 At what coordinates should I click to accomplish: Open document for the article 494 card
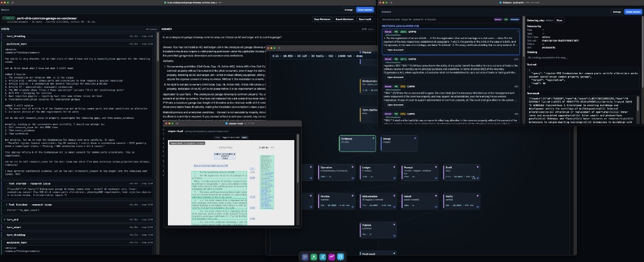[x=395, y=104]
